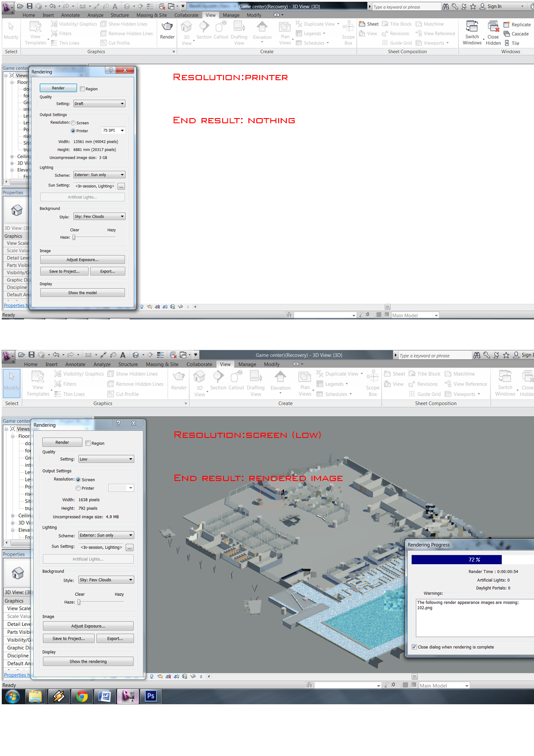The height and width of the screenshot is (756, 534).
Task: Select Printer radio in Low-quality Rendering dialog
Action: (x=78, y=488)
